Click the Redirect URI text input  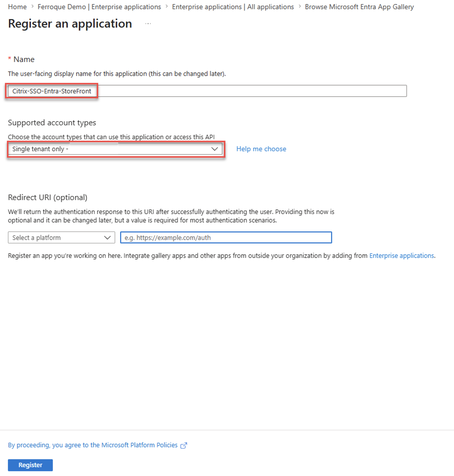[x=226, y=238]
